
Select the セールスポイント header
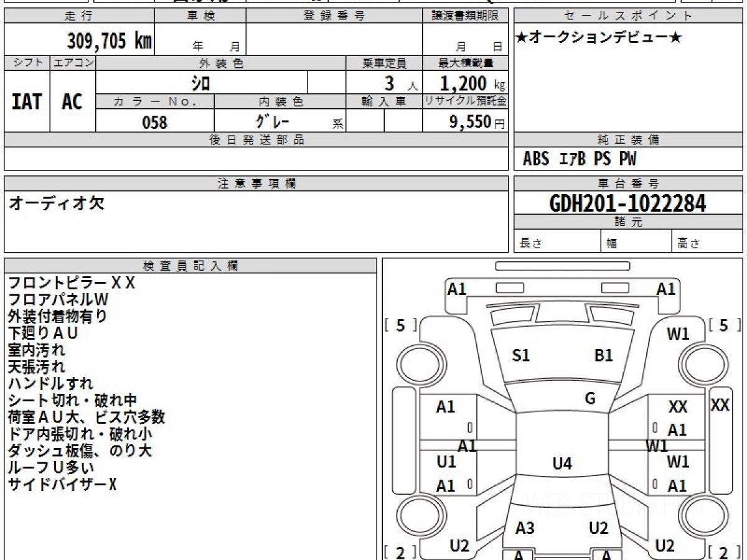[629, 16]
